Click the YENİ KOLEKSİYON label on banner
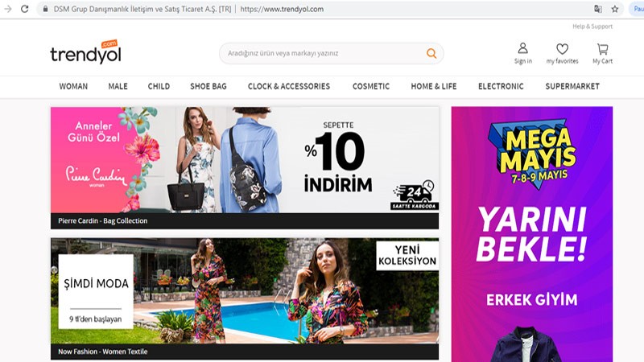The image size is (644, 362). [407, 256]
